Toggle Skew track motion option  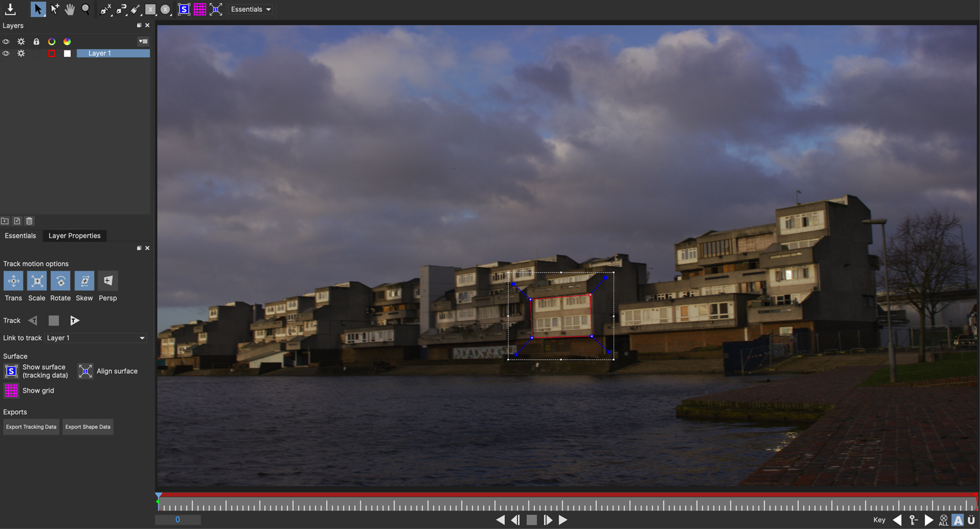(84, 281)
